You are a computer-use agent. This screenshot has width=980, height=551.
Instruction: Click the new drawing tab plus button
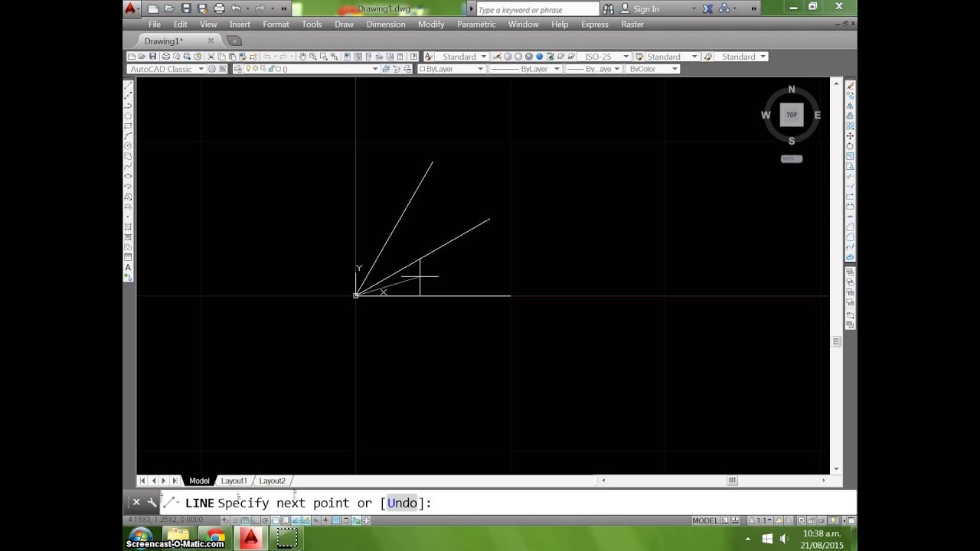(x=234, y=41)
